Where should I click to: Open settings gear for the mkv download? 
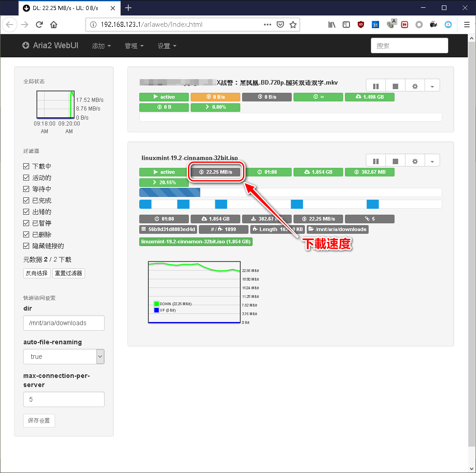tap(415, 86)
